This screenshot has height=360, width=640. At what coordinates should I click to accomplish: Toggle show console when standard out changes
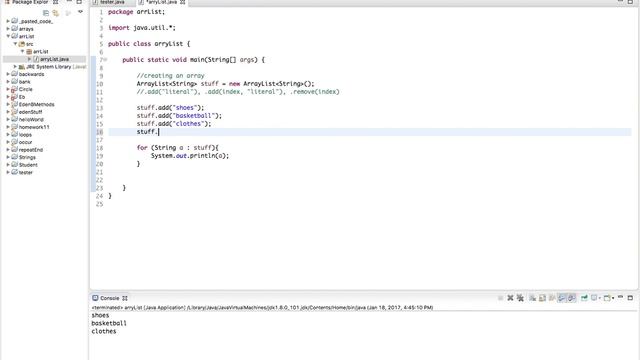[x=562, y=298]
